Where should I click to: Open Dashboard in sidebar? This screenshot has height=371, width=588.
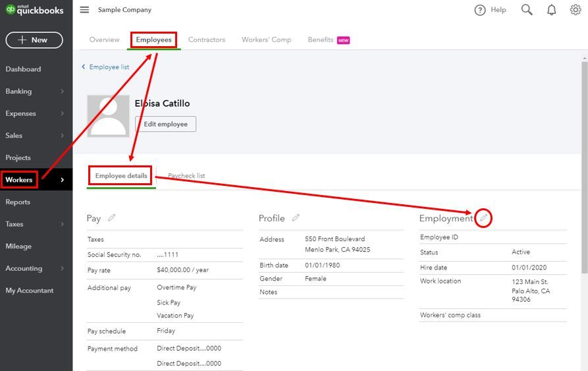pos(23,69)
